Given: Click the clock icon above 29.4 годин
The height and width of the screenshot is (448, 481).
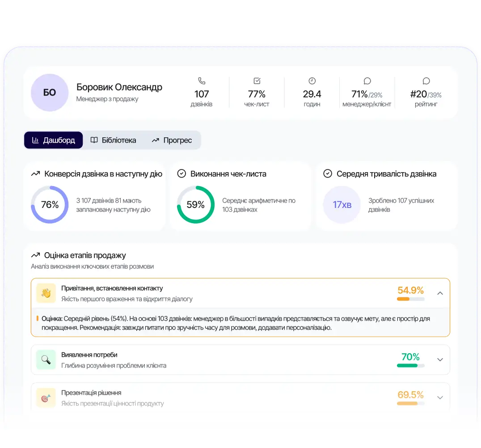Looking at the screenshot, I should click(312, 81).
